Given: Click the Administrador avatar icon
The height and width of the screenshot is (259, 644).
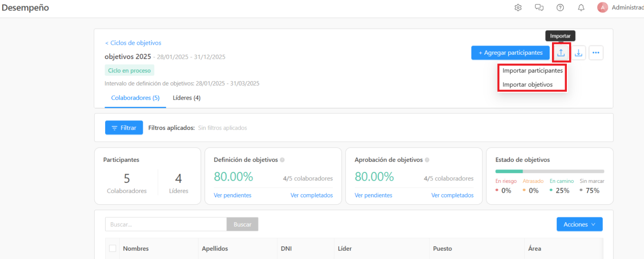Looking at the screenshot, I should [x=602, y=7].
